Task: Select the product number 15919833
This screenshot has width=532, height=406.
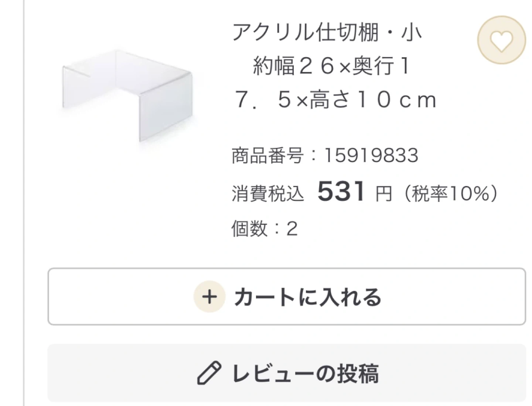Action: point(371,155)
